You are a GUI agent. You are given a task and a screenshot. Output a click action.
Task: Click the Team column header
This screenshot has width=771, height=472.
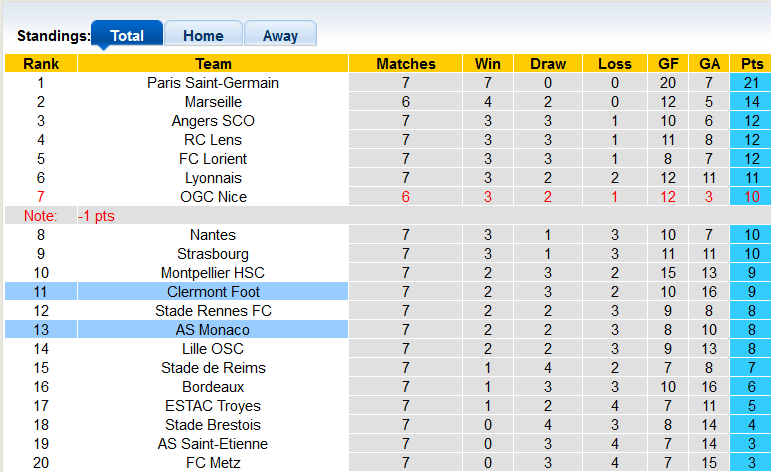(x=213, y=64)
